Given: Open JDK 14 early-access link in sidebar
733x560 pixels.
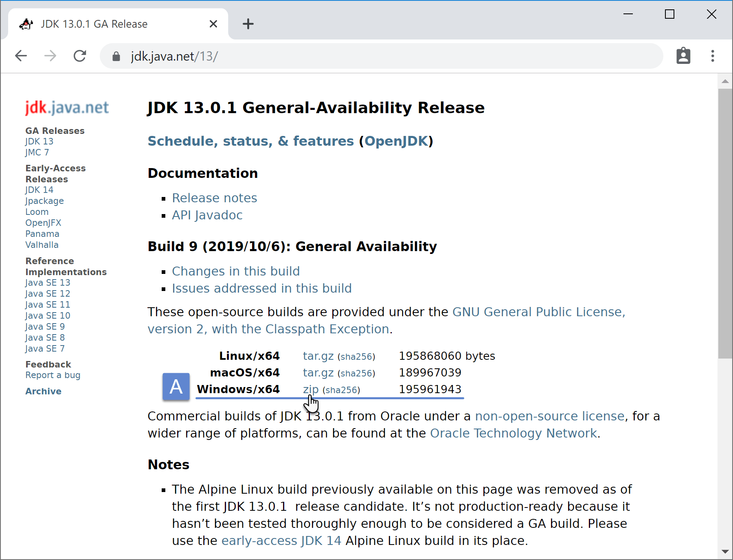Looking at the screenshot, I should [x=40, y=190].
